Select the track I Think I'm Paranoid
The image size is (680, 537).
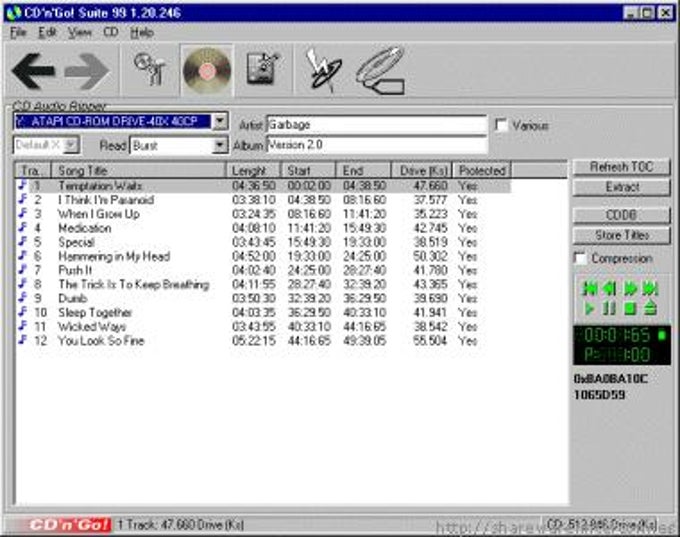point(106,200)
